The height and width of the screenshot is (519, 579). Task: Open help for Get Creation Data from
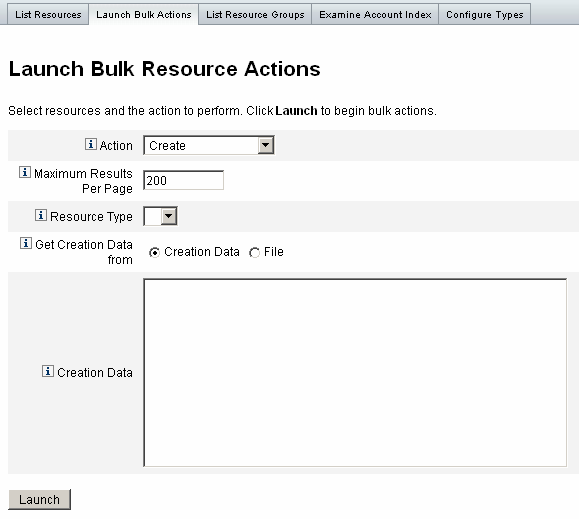[25, 243]
